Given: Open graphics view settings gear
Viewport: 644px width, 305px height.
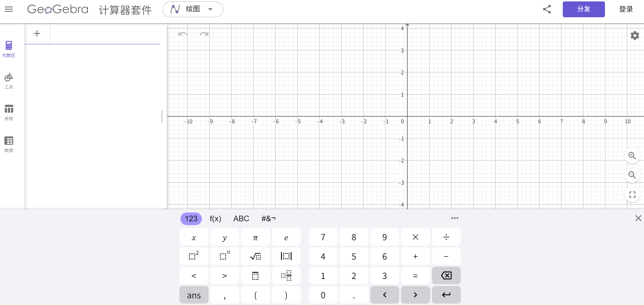Looking at the screenshot, I should point(635,36).
